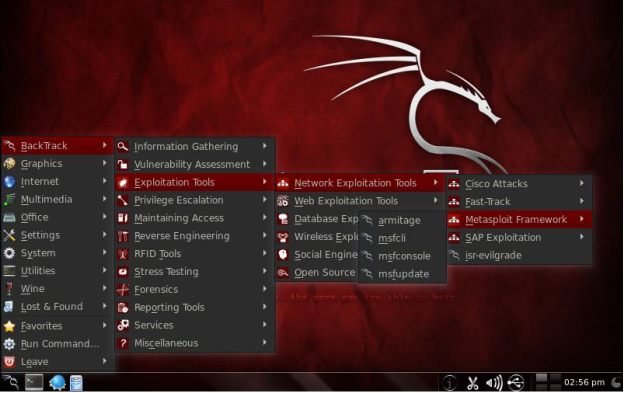This screenshot has width=624, height=393.
Task: Click the Maintaining Access icon
Action: click(123, 218)
